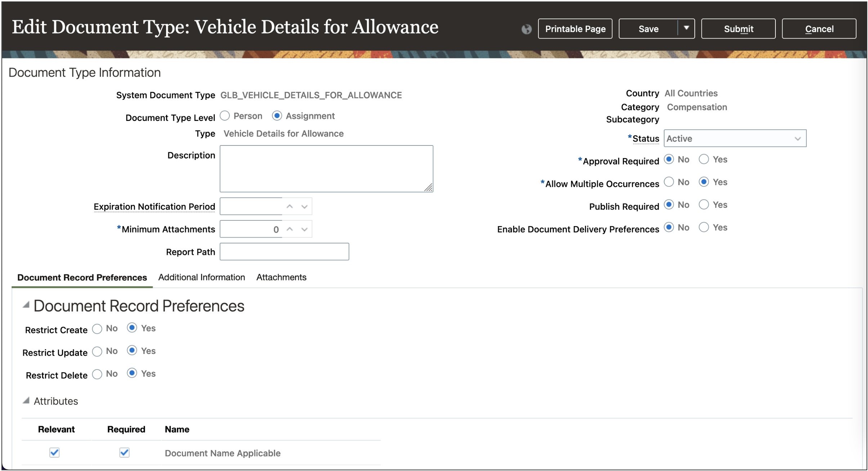
Task: Open the Save button dropdown arrow
Action: click(x=686, y=28)
